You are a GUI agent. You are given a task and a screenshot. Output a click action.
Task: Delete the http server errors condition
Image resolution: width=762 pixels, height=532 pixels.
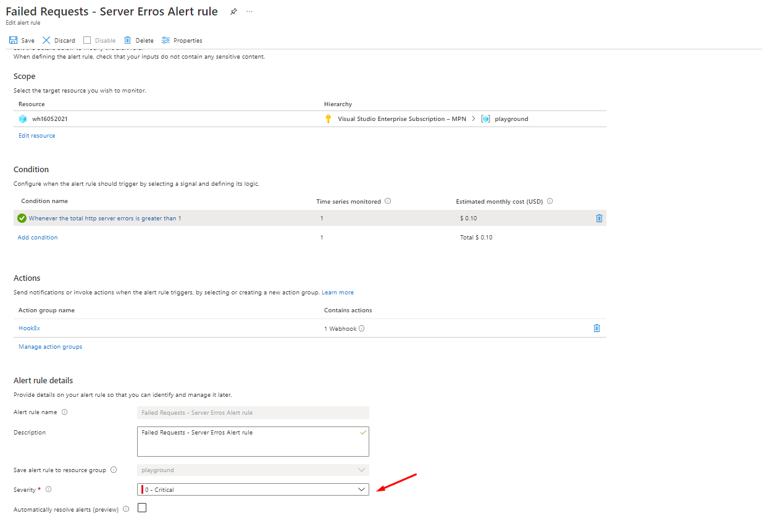click(x=599, y=218)
